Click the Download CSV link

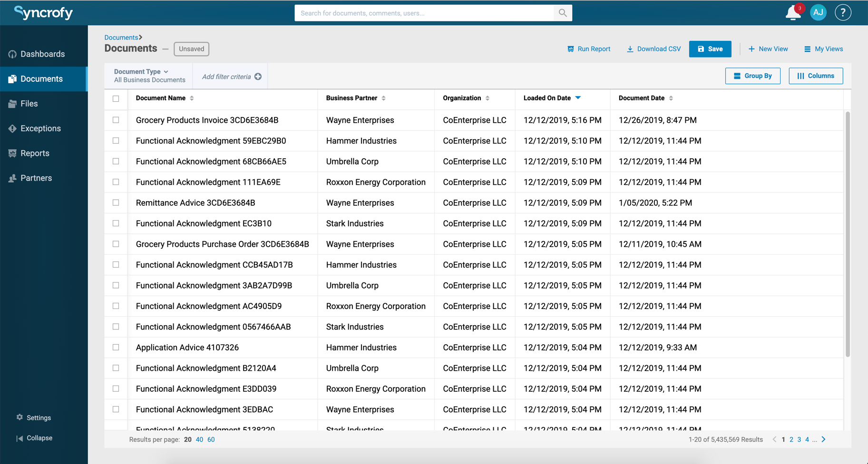[x=653, y=48]
